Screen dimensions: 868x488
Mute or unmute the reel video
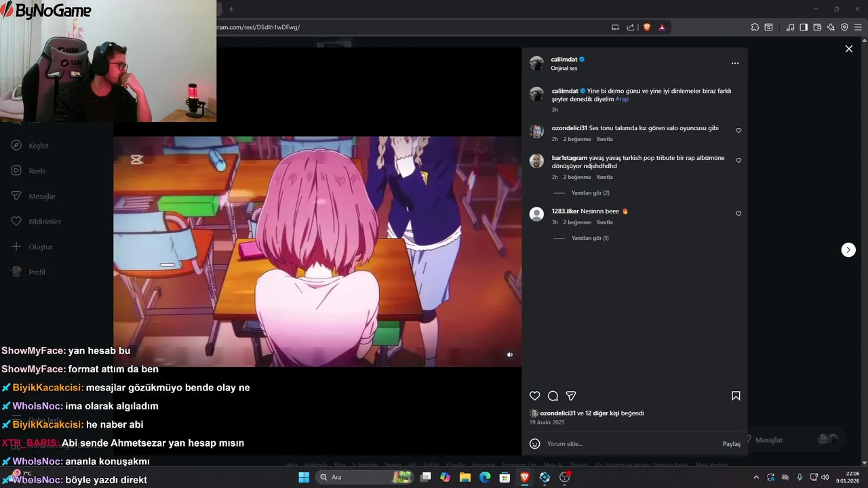510,354
